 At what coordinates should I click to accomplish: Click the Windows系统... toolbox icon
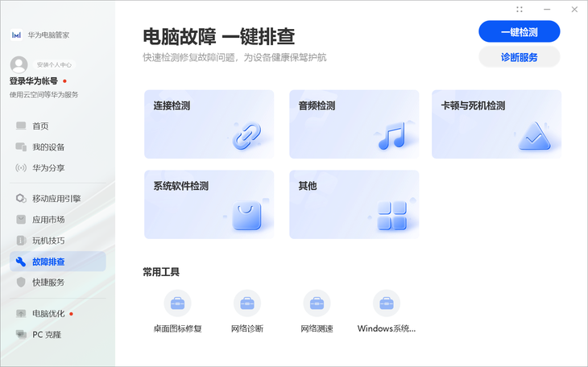[387, 303]
